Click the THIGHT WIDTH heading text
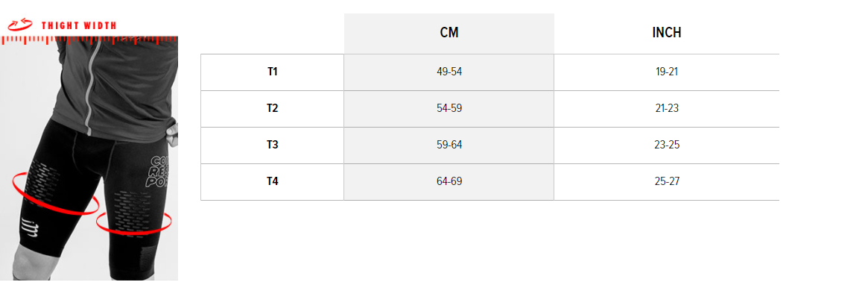This screenshot has height=282, width=868. (79, 25)
